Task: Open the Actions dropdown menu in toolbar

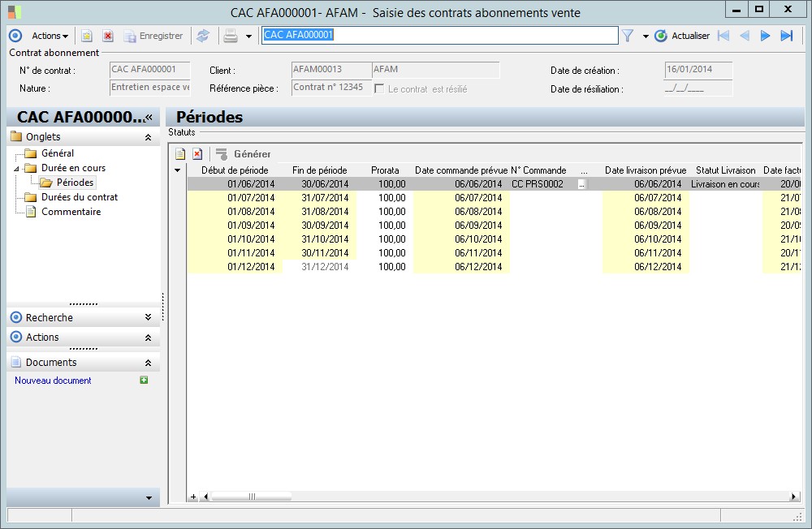Action: coord(50,36)
